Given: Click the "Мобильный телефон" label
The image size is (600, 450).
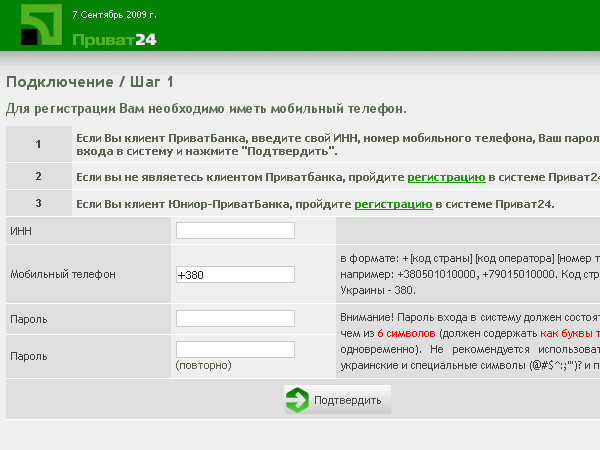Looking at the screenshot, I should point(63,274).
